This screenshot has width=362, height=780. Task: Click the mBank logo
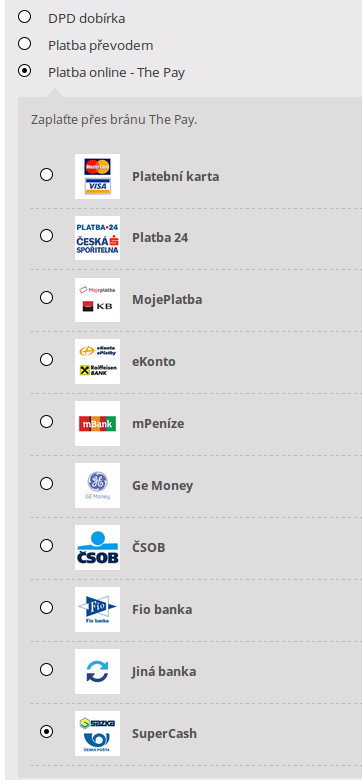coord(97,423)
